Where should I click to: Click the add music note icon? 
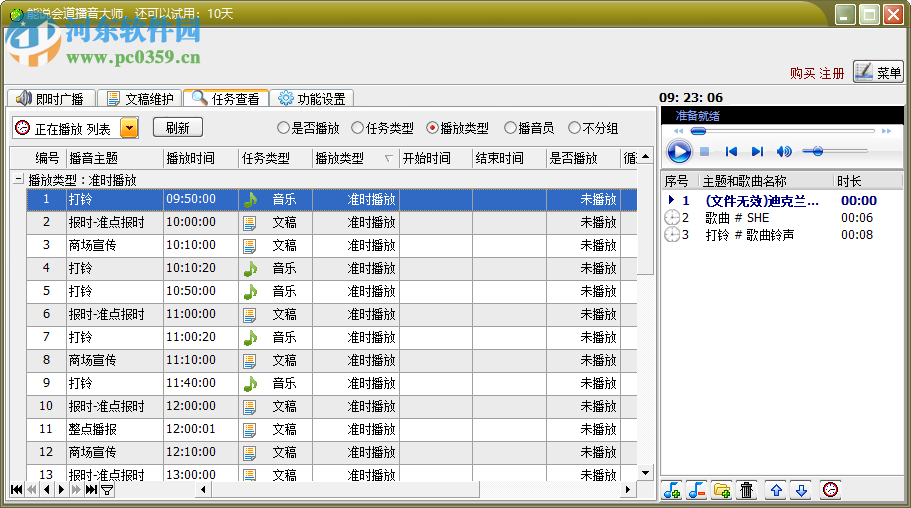(x=671, y=490)
